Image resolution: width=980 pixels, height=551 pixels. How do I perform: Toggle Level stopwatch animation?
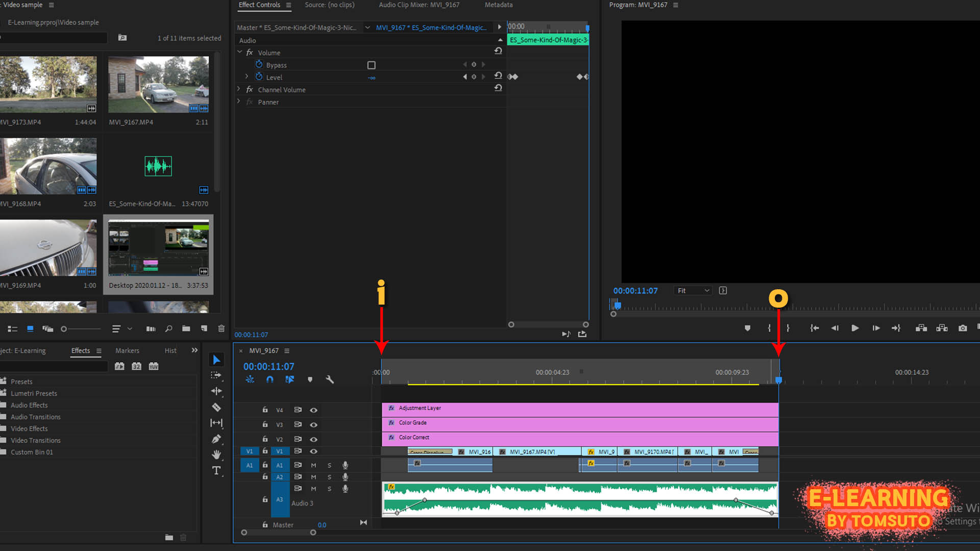pyautogui.click(x=259, y=77)
